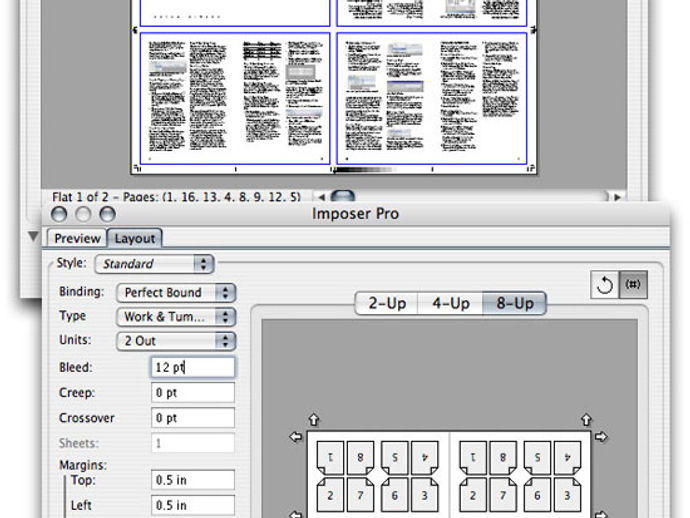
Task: Collapse the disclosure triangle left of tabs
Action: point(33,236)
